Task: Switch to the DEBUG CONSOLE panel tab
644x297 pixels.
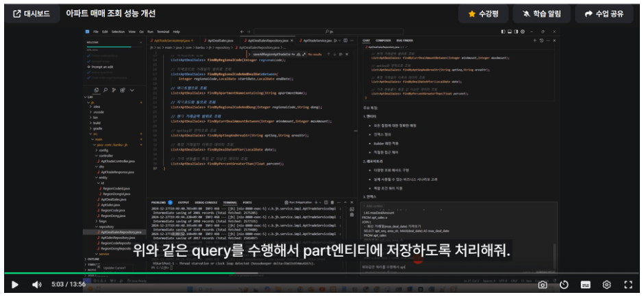Action: coord(206,203)
